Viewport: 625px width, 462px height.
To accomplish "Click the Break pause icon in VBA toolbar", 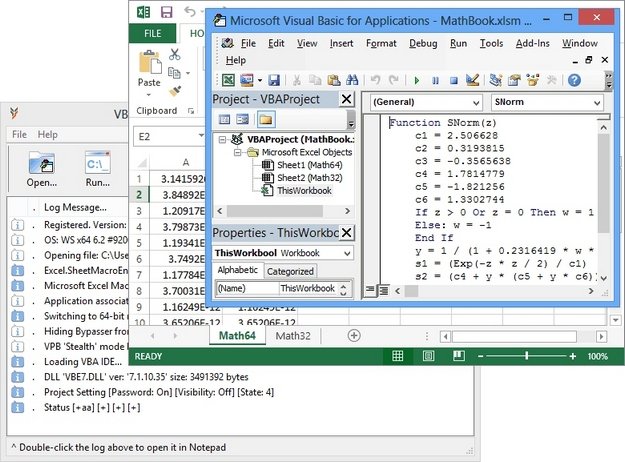I will [x=435, y=81].
